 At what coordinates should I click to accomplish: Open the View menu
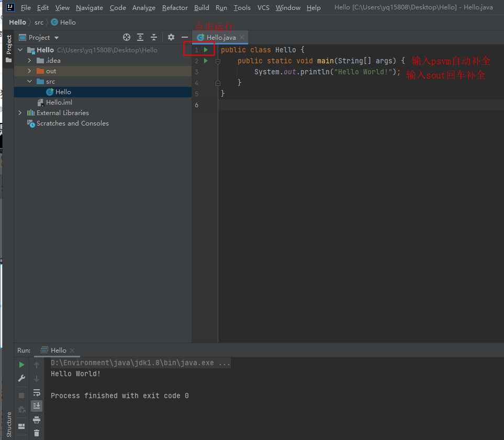tap(62, 7)
